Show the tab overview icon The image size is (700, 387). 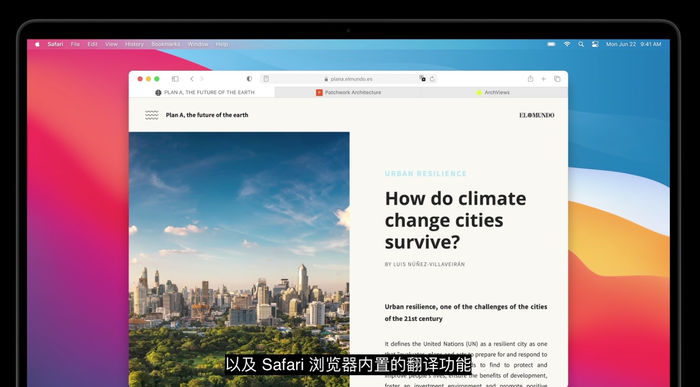click(x=557, y=79)
